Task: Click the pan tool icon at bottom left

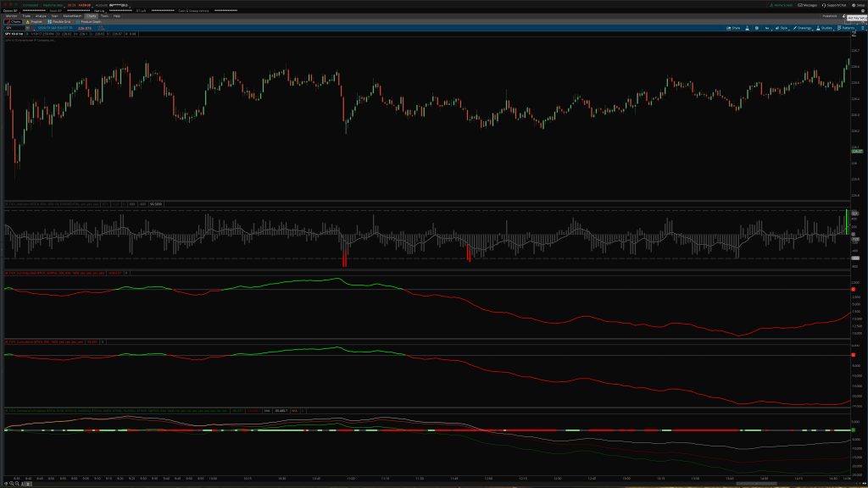Action: tap(6, 483)
